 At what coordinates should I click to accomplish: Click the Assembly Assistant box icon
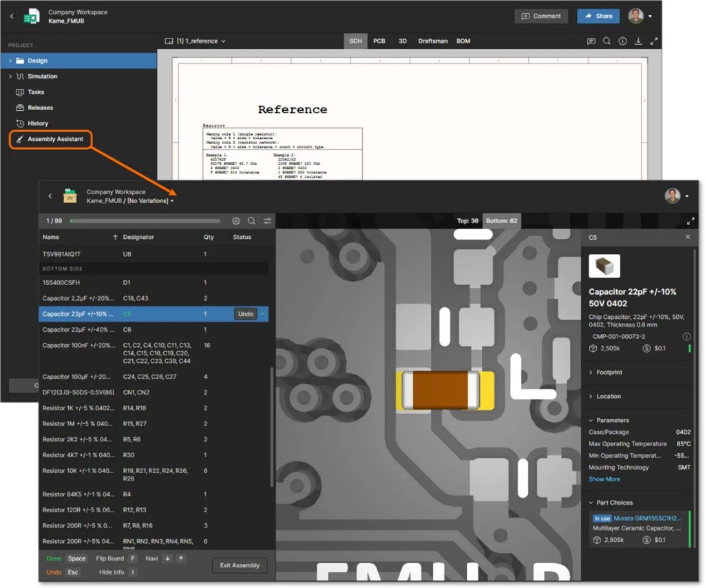(x=70, y=196)
